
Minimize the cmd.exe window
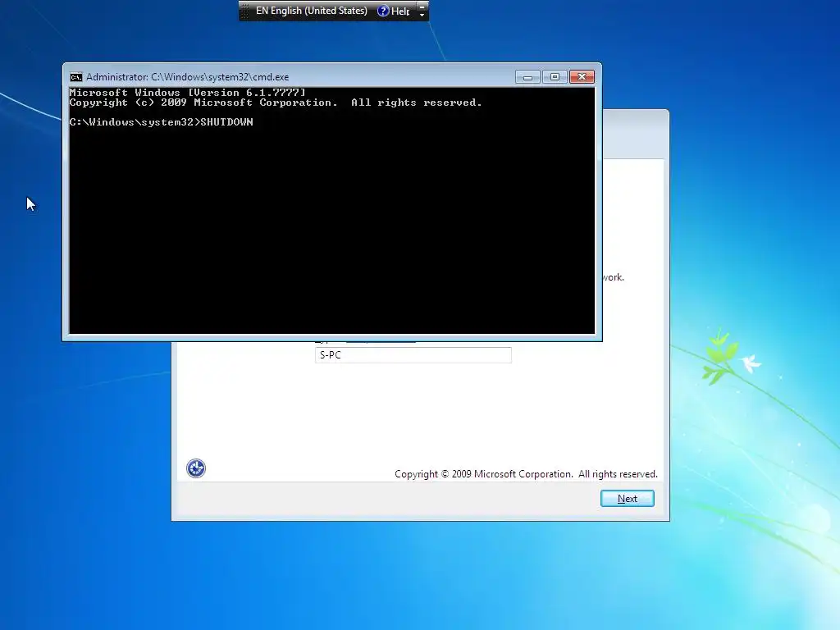(527, 77)
